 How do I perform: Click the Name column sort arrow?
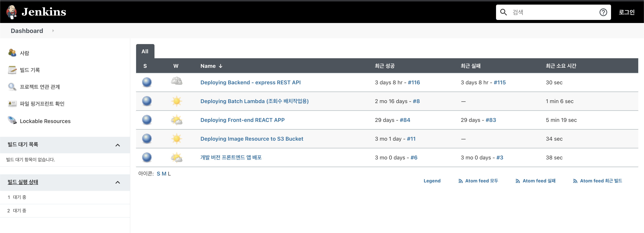(x=220, y=66)
